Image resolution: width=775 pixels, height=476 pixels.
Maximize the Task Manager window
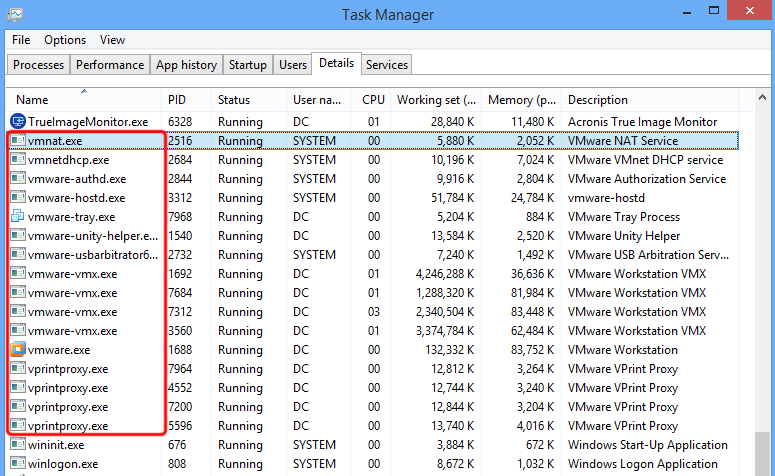(714, 10)
